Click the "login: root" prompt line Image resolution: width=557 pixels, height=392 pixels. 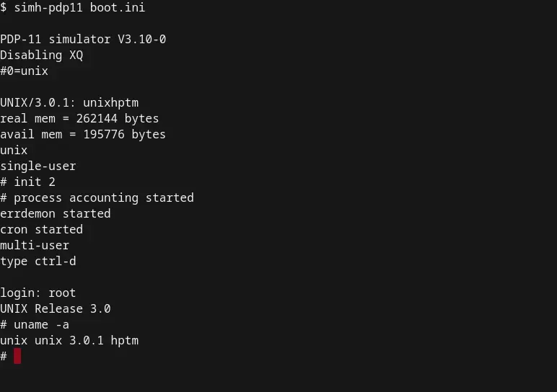point(38,293)
